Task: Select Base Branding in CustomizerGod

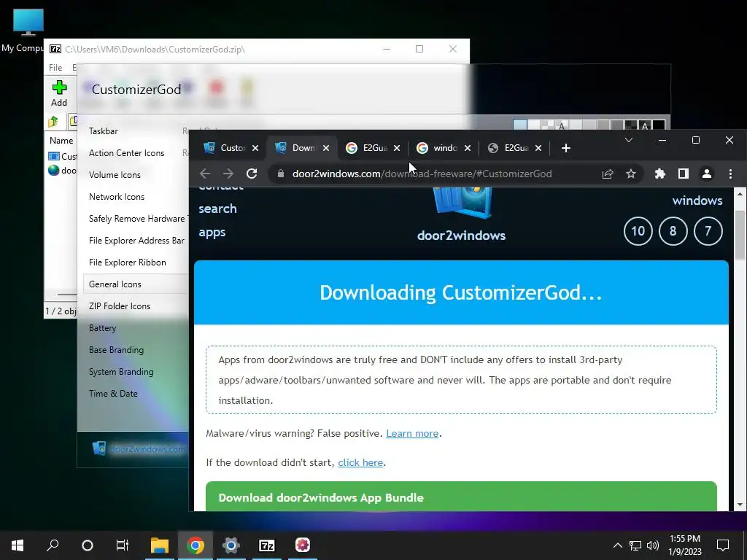Action: tap(116, 350)
